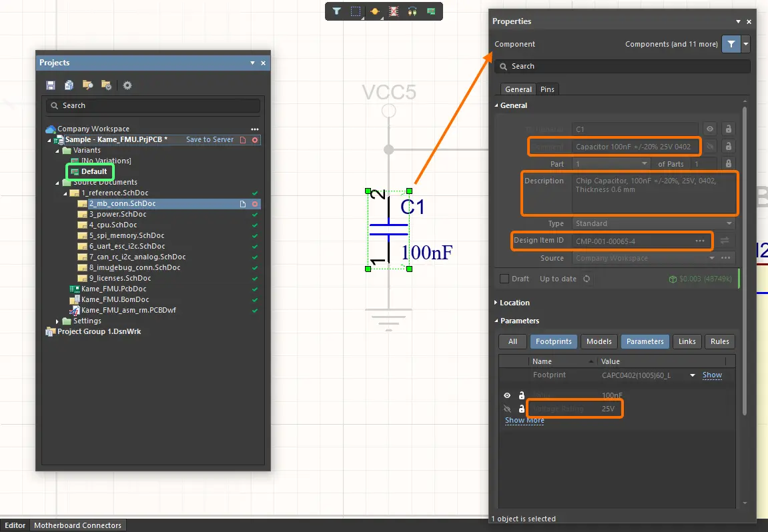Toggle visibility eye for designator C1
Screen dimensions: 768x532
tap(710, 129)
